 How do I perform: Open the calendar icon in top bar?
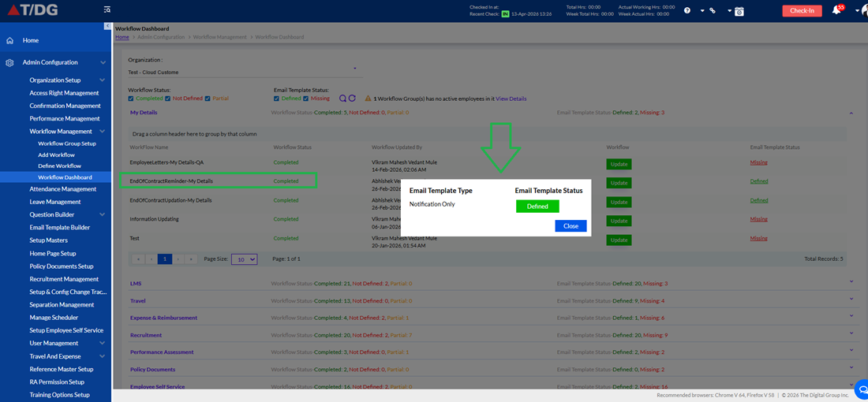coord(739,10)
